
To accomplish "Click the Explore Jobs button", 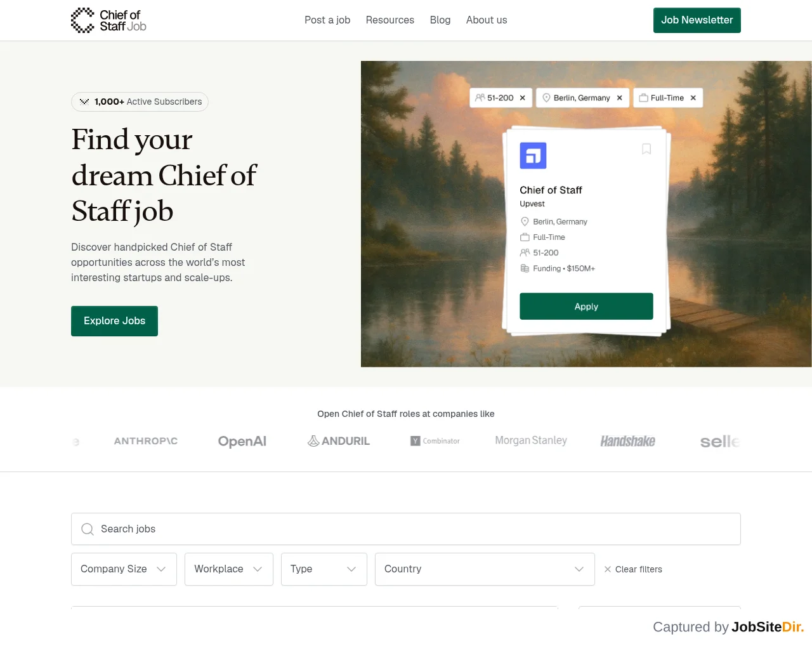I will [x=114, y=321].
